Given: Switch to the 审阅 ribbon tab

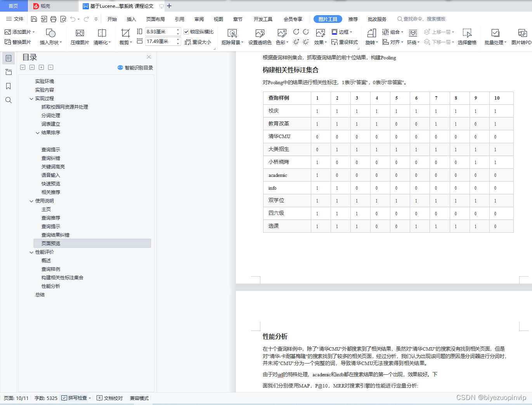Looking at the screenshot, I should tap(199, 19).
